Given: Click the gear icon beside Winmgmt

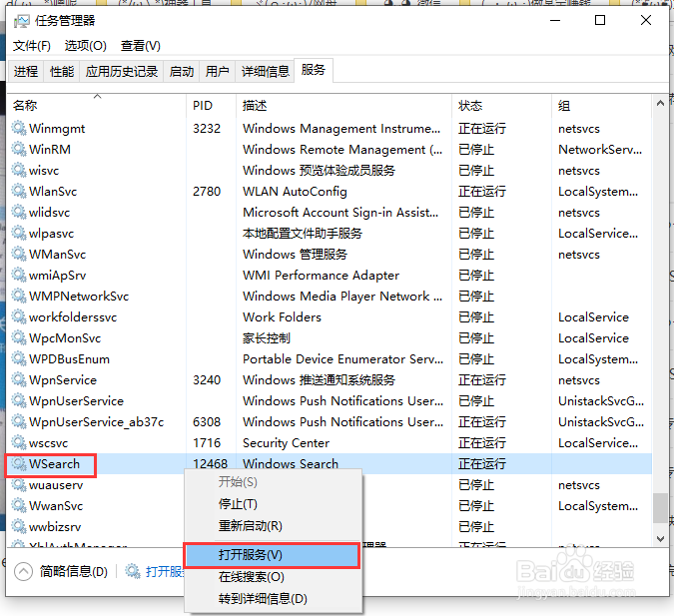Looking at the screenshot, I should pos(19,128).
